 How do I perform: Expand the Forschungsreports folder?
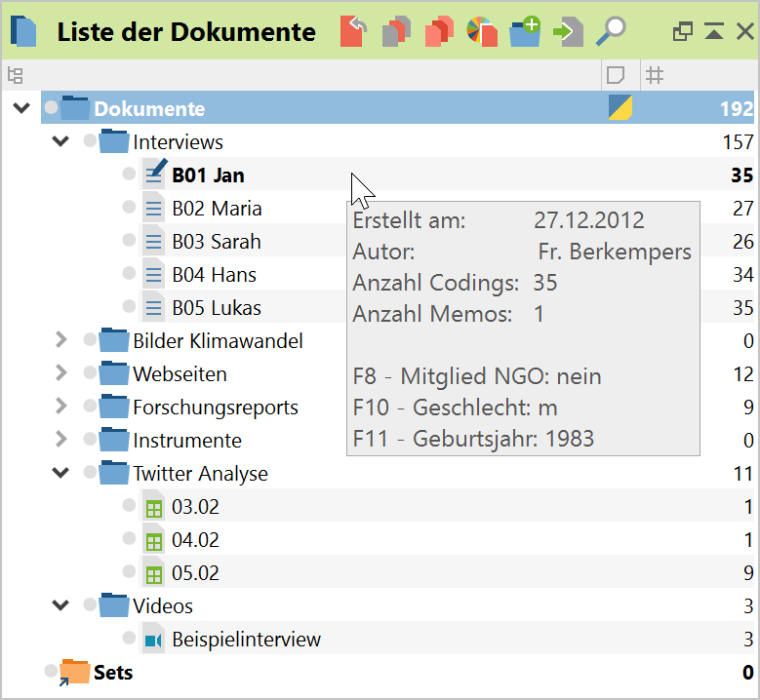60,406
